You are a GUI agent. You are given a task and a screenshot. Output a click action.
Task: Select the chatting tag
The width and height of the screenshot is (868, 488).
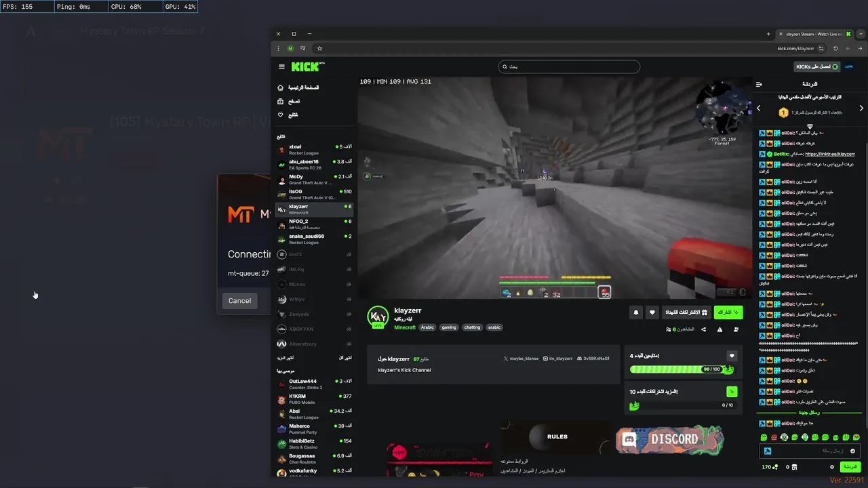pos(472,327)
